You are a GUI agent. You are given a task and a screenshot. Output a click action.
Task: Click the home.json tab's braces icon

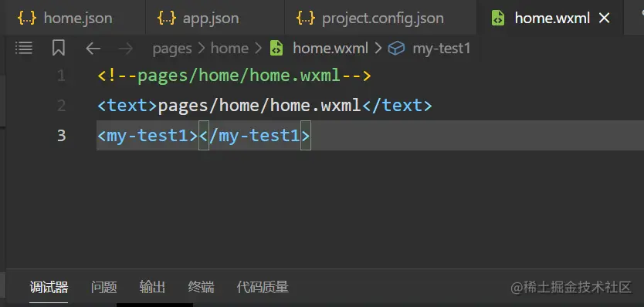click(27, 18)
